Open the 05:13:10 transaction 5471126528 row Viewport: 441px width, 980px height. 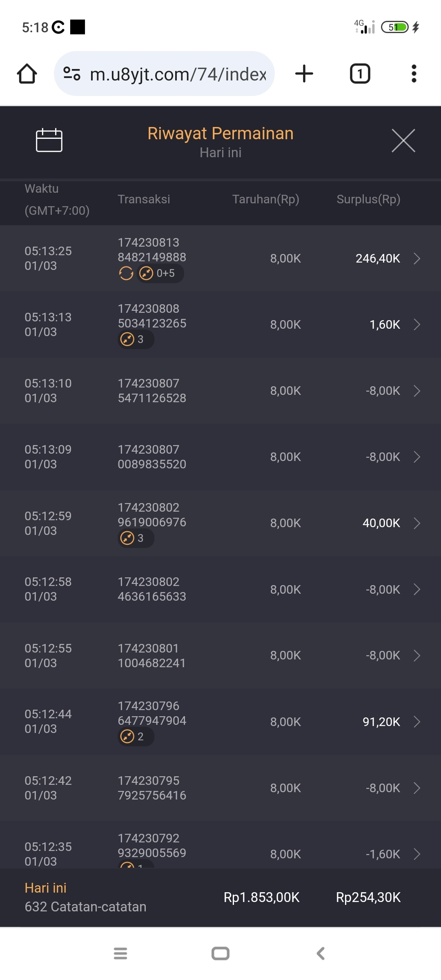click(220, 391)
